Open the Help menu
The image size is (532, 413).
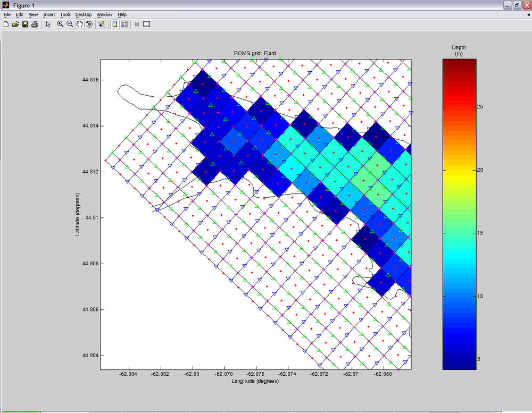122,14
